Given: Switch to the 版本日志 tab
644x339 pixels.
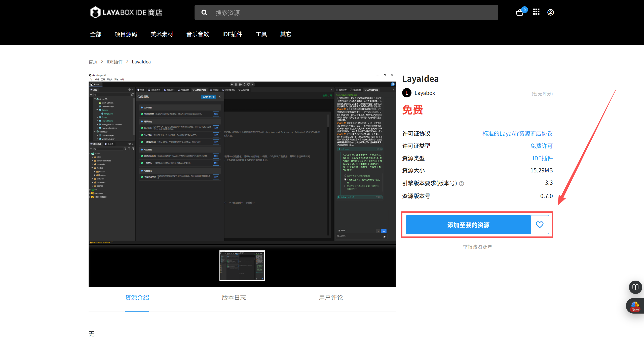Looking at the screenshot, I should pyautogui.click(x=234, y=298).
